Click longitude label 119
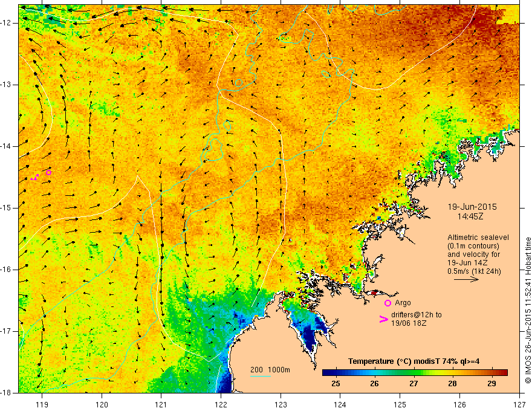The image size is (532, 411). pos(42,404)
